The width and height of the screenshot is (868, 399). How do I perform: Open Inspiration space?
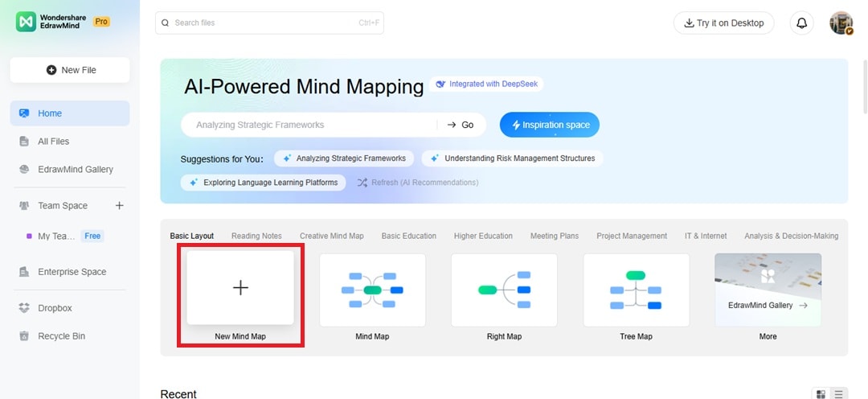pyautogui.click(x=550, y=125)
